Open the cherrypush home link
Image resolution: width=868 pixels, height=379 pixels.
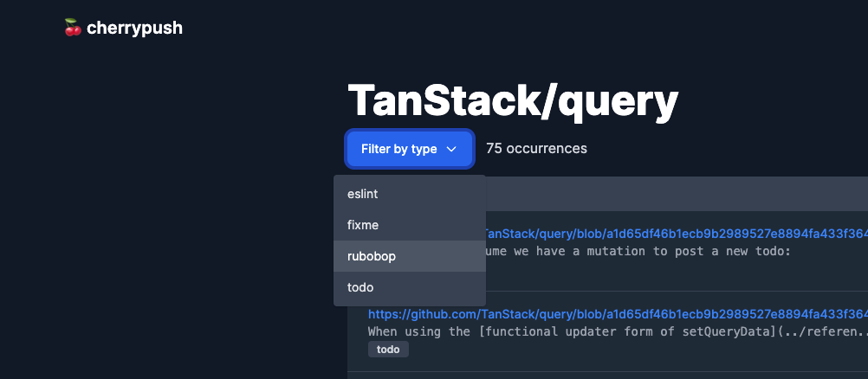123,28
